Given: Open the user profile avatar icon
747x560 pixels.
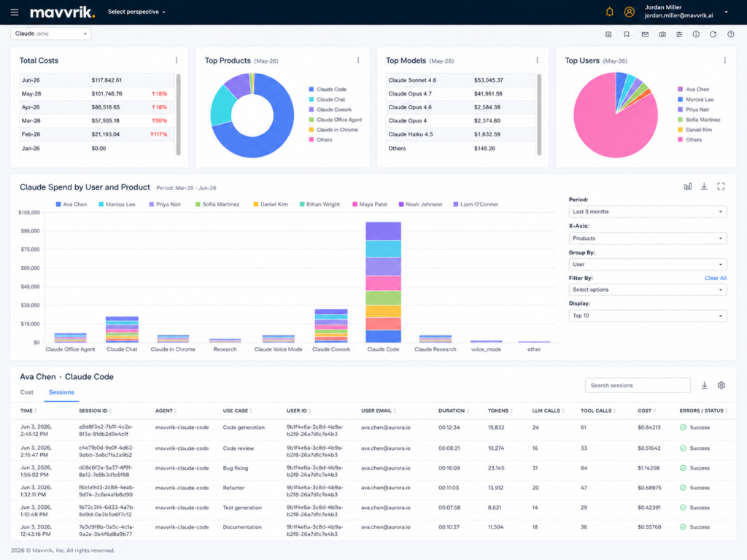Looking at the screenshot, I should click(x=630, y=12).
